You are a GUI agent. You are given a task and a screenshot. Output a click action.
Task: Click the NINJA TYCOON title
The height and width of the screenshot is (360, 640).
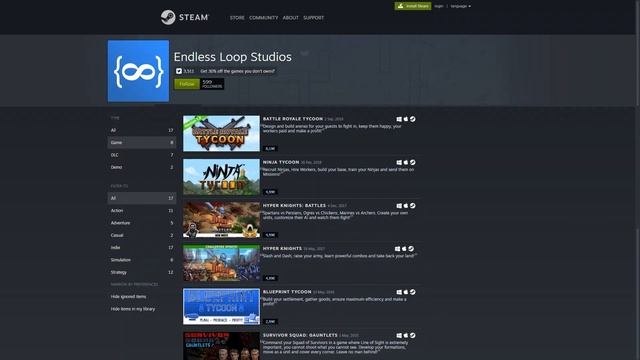(281, 162)
